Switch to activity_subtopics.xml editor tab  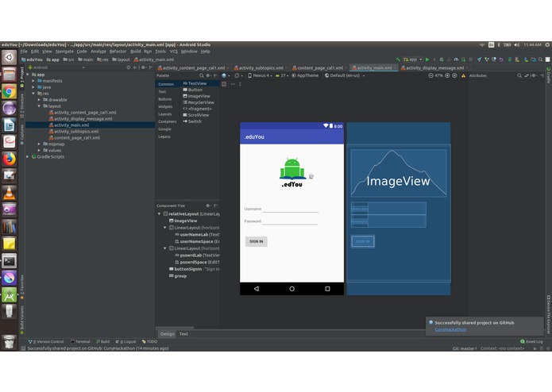coord(261,68)
